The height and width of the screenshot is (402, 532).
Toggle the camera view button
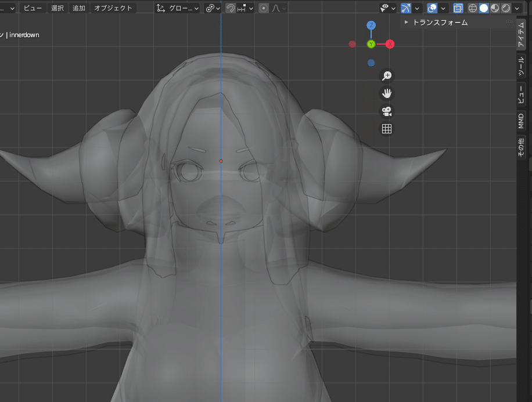pyautogui.click(x=387, y=111)
